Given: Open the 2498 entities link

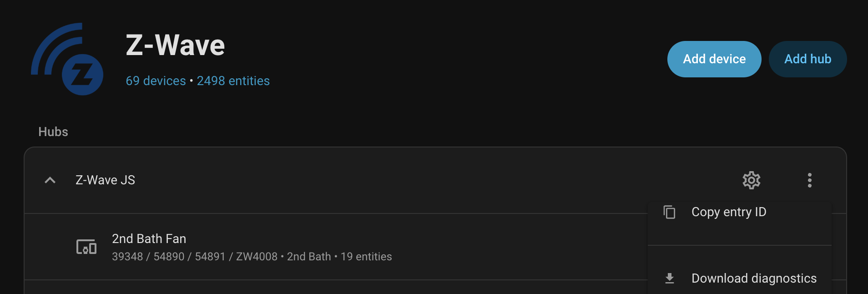Looking at the screenshot, I should coord(233,81).
